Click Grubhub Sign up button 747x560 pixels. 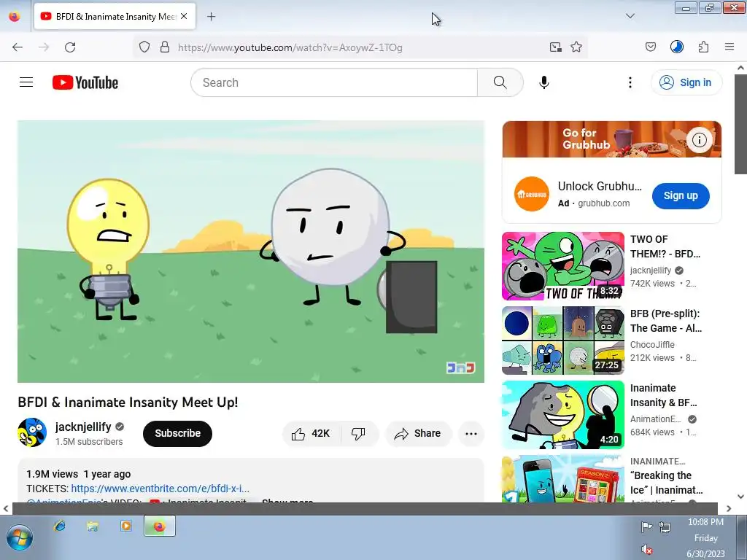[x=681, y=195]
